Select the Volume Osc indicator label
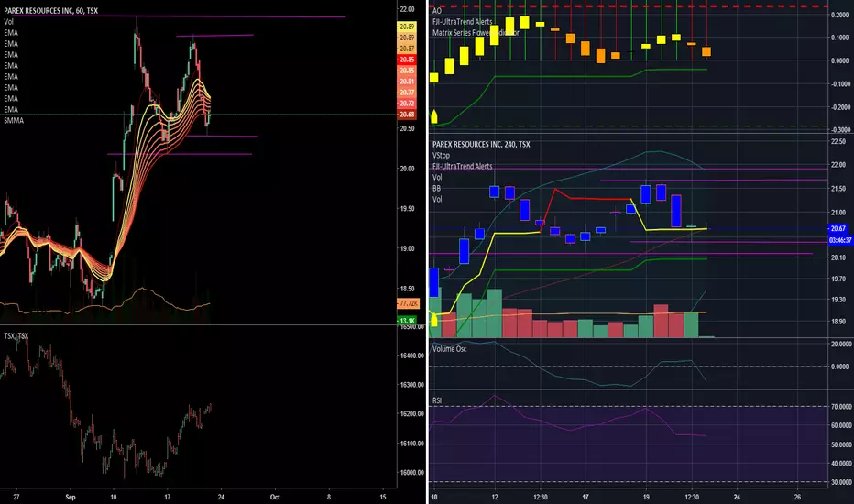Viewport: 854px width, 504px height. [449, 349]
